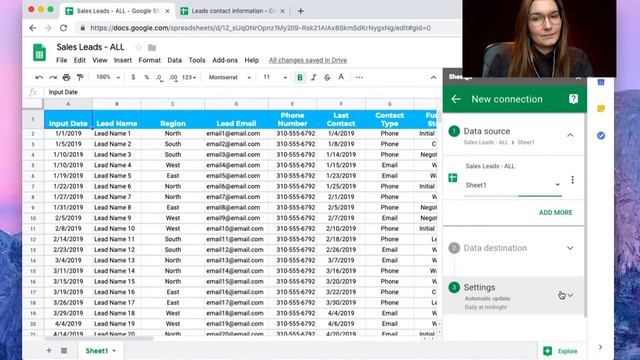The height and width of the screenshot is (360, 640).
Task: Open a new browser tab
Action: (300, 11)
